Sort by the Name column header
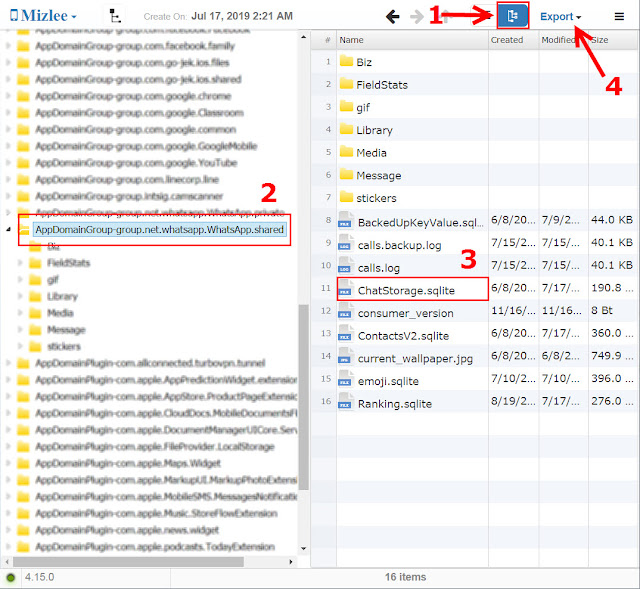Screen dimensions: 640x589 [412, 40]
